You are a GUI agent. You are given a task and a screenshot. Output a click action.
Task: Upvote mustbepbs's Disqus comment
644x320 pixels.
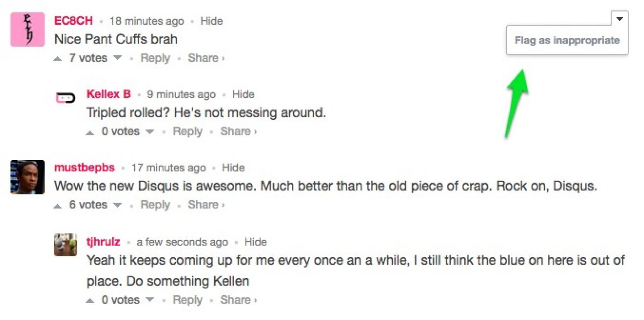point(58,206)
